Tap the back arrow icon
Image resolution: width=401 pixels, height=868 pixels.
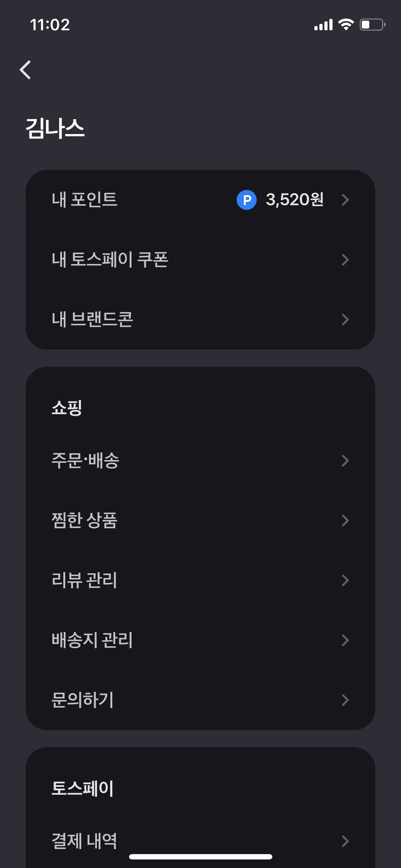25,69
